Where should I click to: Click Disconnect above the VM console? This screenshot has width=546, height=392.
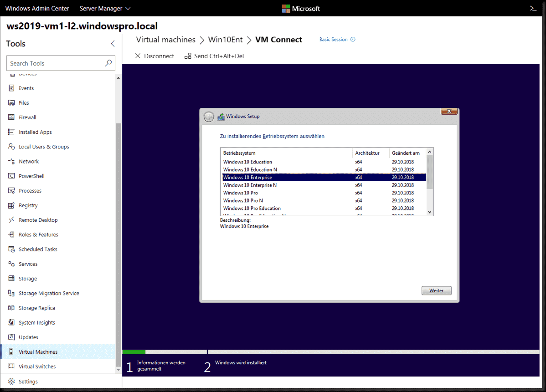(x=155, y=56)
